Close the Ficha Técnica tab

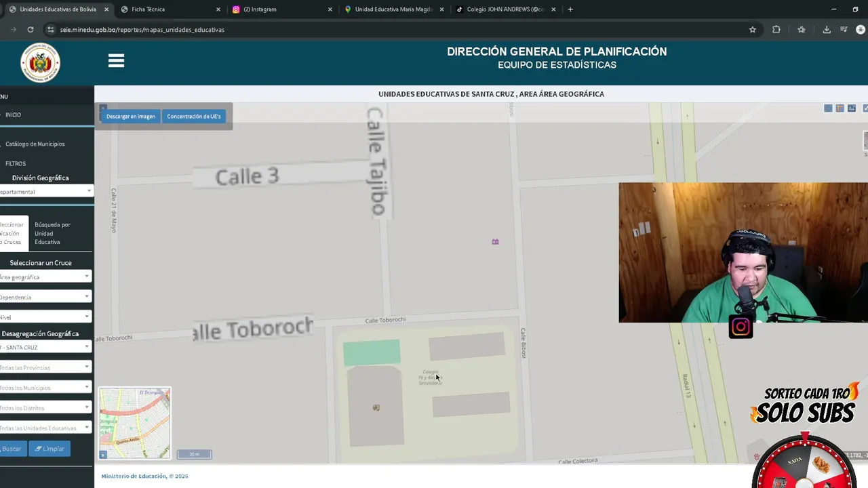coord(218,9)
